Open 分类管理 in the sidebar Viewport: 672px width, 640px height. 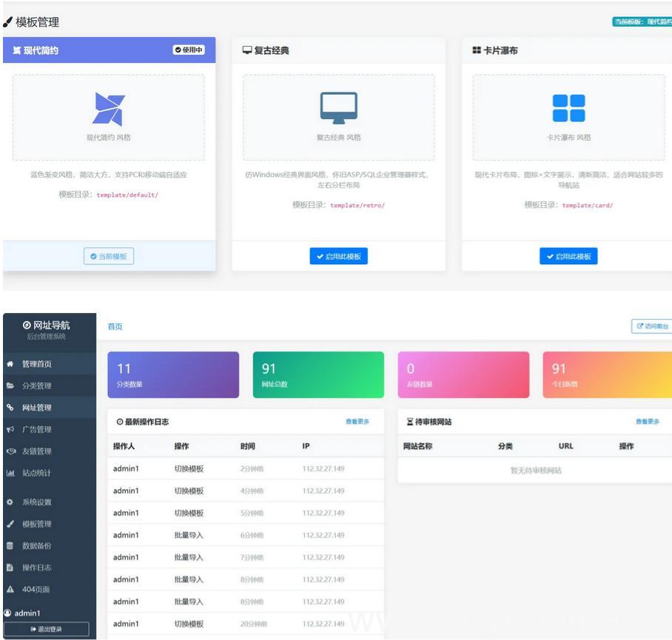click(50, 385)
